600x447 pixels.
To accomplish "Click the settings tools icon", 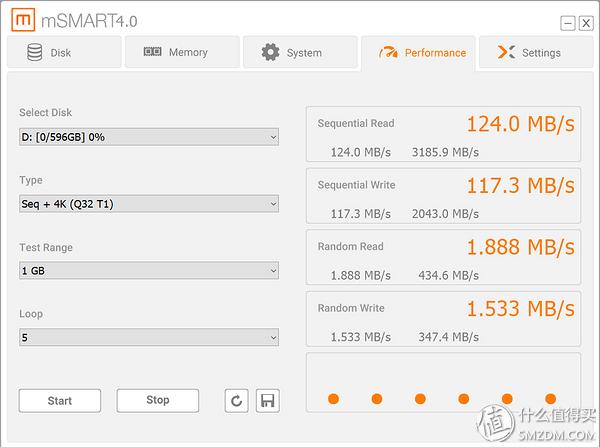I will (x=506, y=52).
